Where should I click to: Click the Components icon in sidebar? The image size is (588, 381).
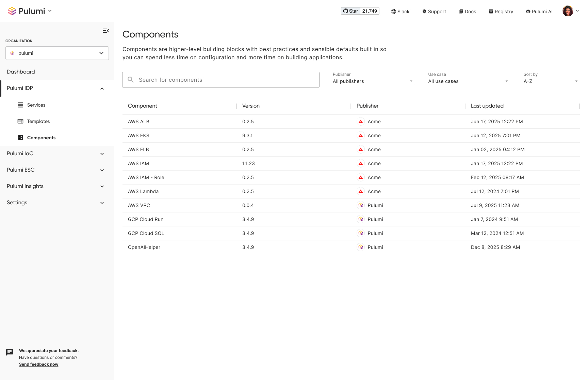(x=20, y=138)
